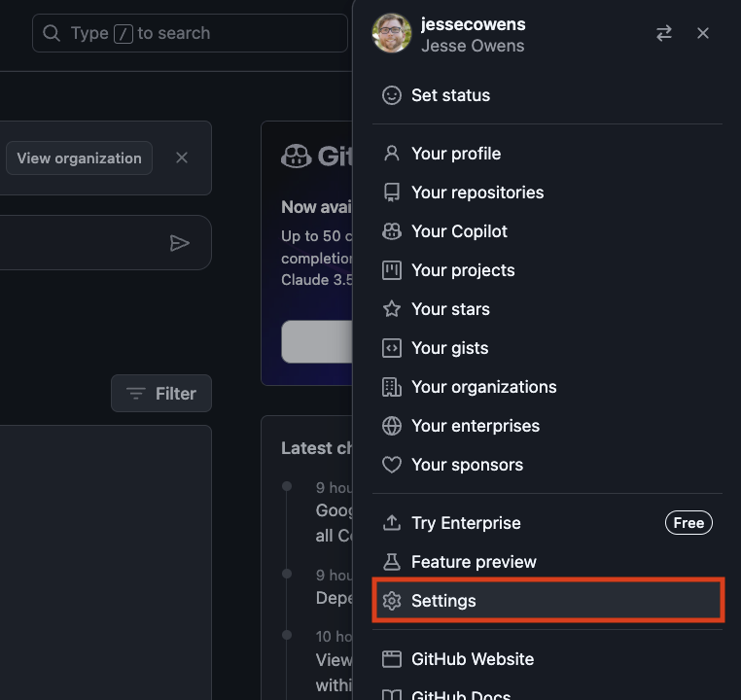Switch account using the arrows icon
Viewport: 741px width, 700px height.
[664, 33]
